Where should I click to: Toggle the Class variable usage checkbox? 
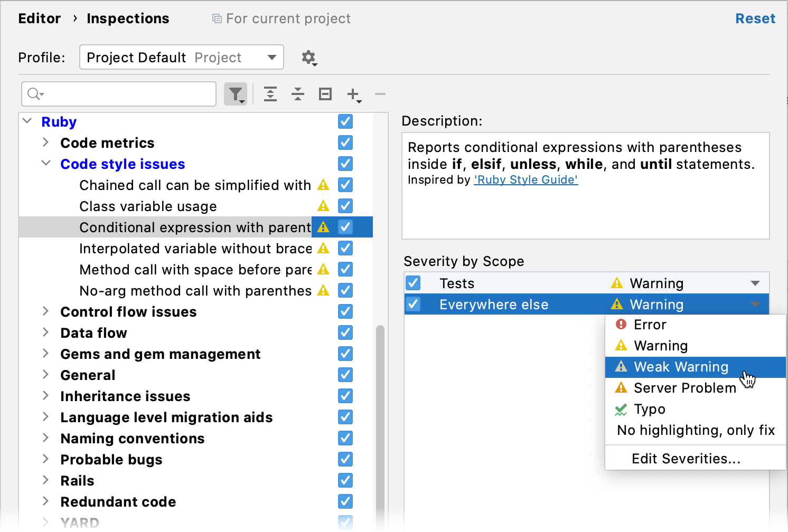pyautogui.click(x=345, y=206)
